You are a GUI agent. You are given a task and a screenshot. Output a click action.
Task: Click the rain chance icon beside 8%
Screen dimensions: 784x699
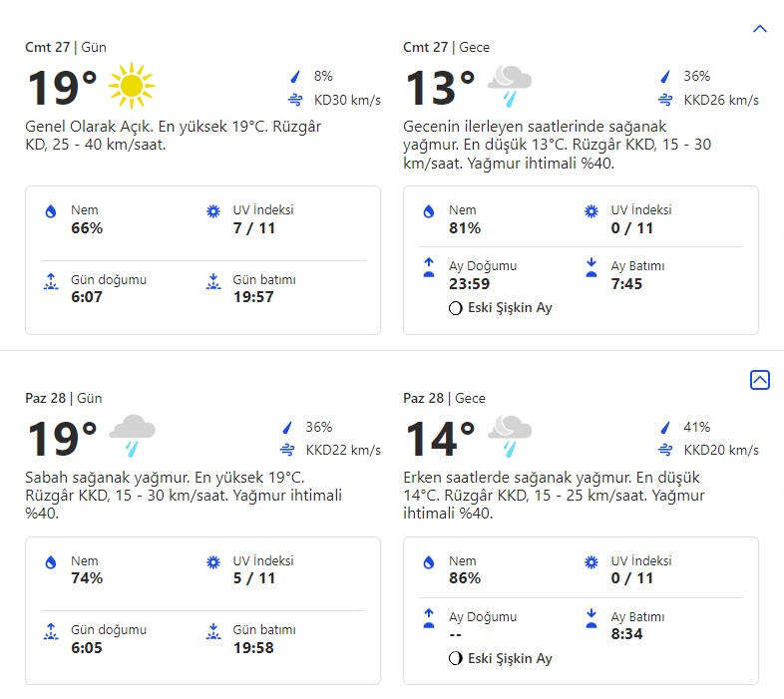coord(295,76)
